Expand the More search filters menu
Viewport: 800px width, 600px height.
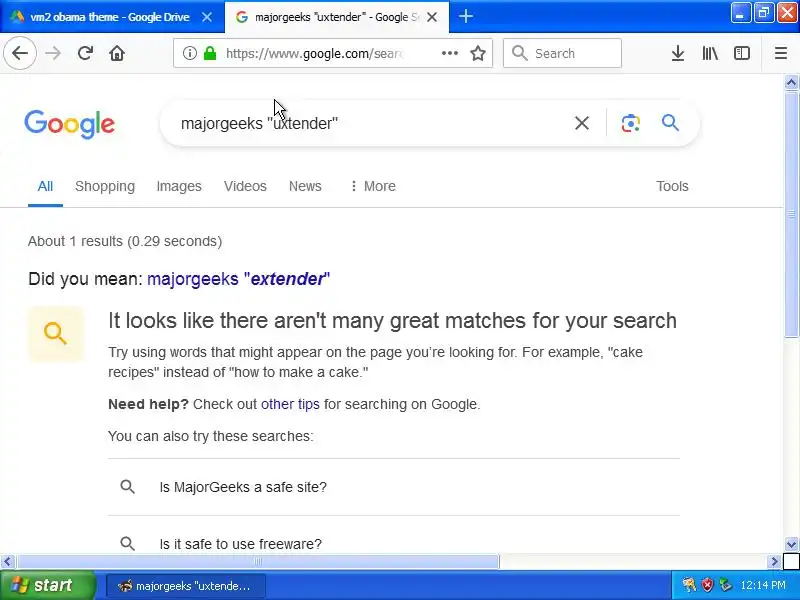coord(373,186)
